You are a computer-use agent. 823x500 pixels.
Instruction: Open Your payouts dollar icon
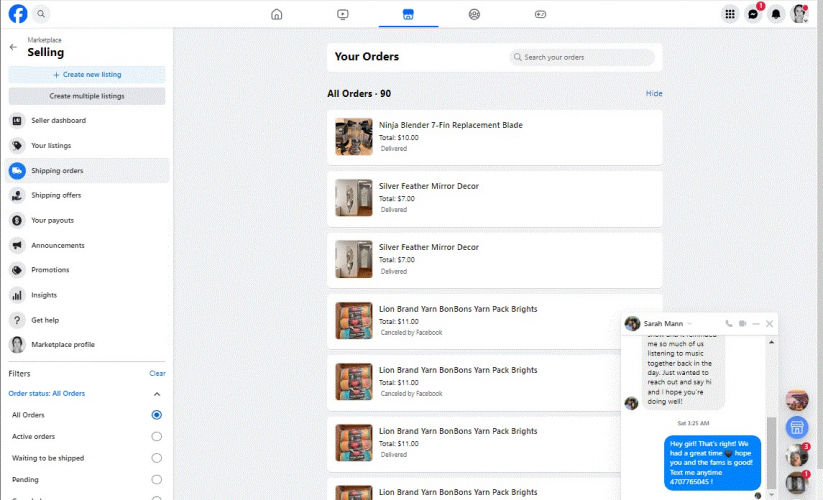tap(17, 220)
